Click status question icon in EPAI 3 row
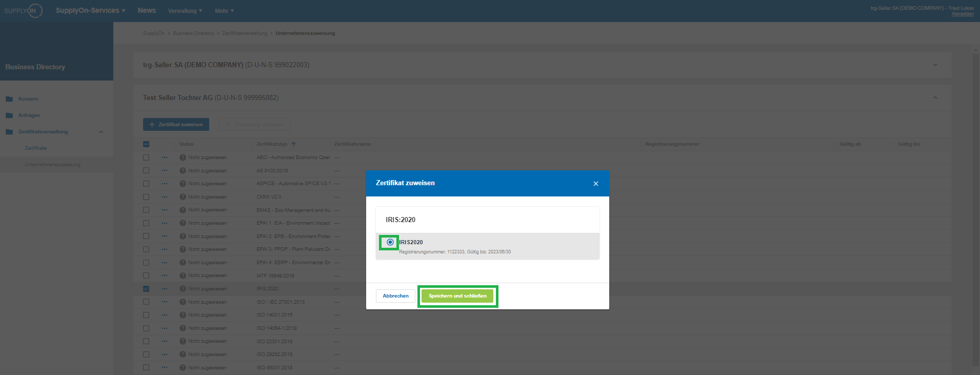Screen dimensions: 980x375 (183, 249)
